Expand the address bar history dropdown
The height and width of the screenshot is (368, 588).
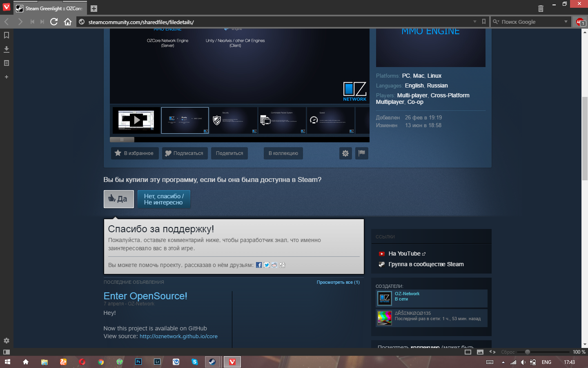(x=475, y=22)
